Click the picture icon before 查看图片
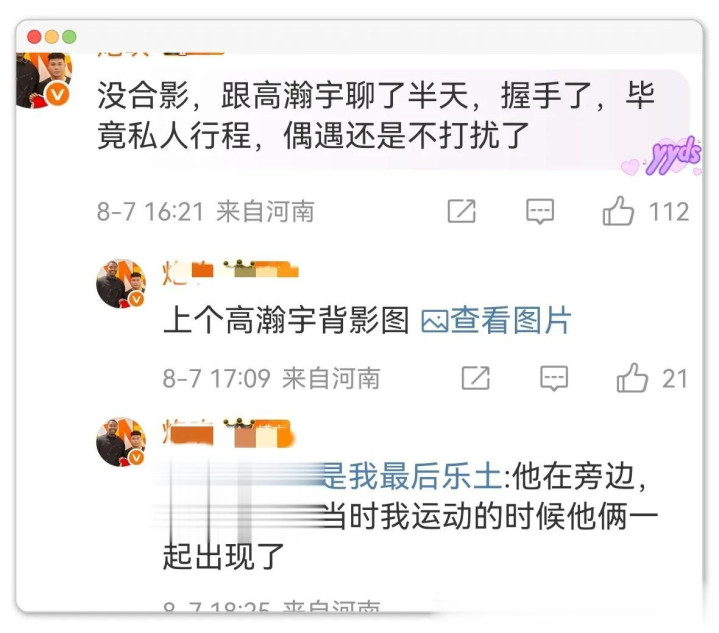 pyautogui.click(x=434, y=322)
